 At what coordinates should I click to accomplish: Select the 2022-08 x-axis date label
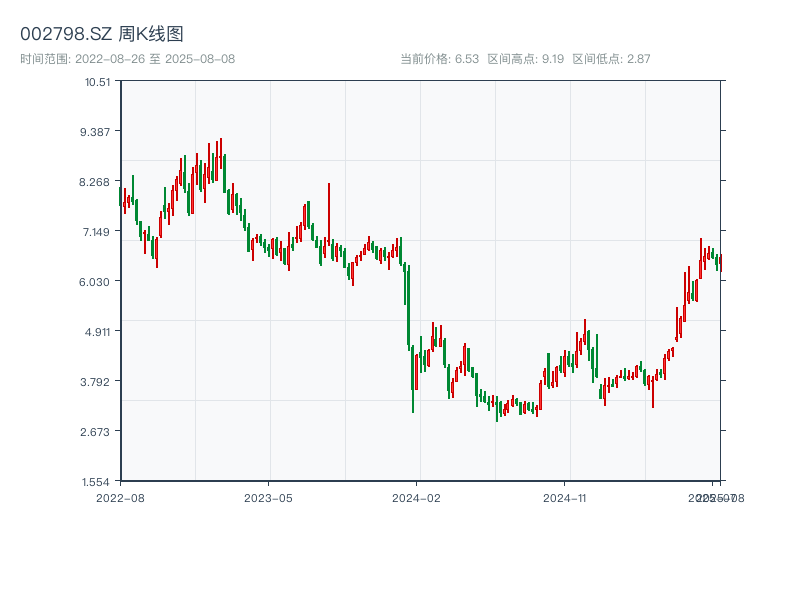coord(120,497)
